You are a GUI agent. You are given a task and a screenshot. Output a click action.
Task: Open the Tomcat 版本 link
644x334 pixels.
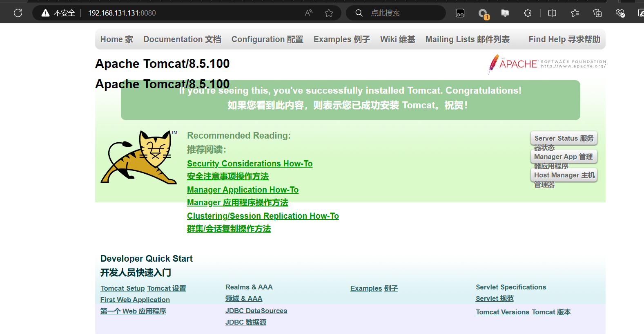pos(551,312)
